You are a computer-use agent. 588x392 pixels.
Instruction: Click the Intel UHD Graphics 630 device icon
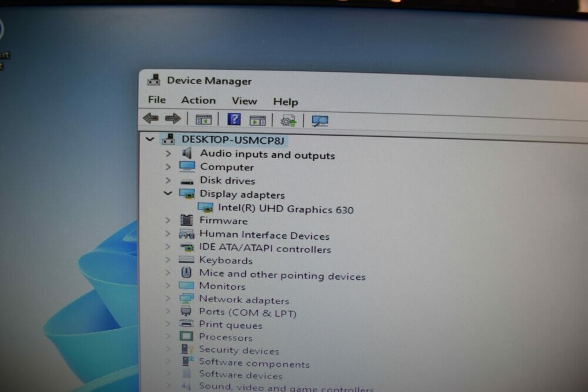[205, 207]
